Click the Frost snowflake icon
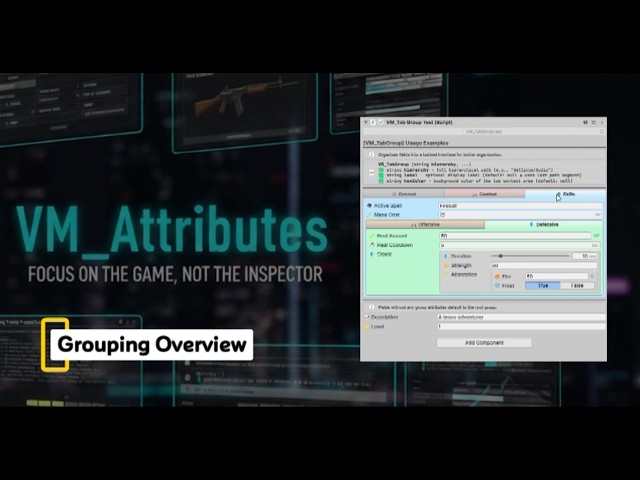Image resolution: width=640 pixels, height=480 pixels. [497, 286]
